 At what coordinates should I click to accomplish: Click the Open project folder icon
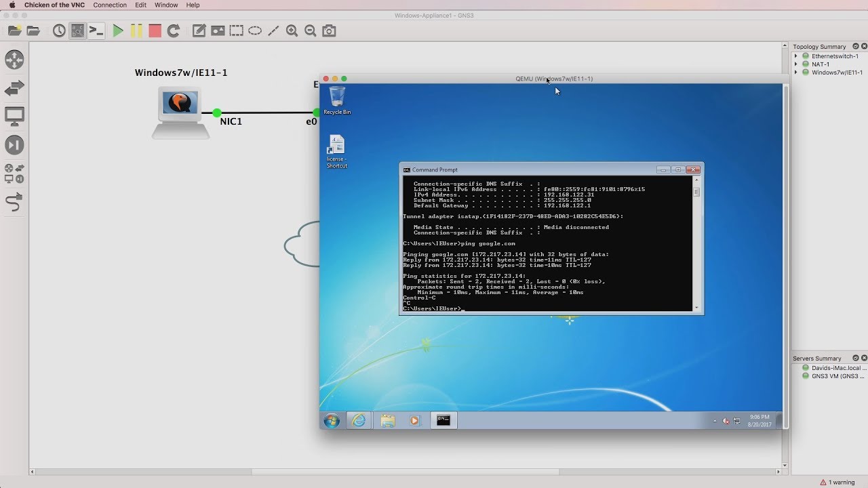pyautogui.click(x=33, y=30)
